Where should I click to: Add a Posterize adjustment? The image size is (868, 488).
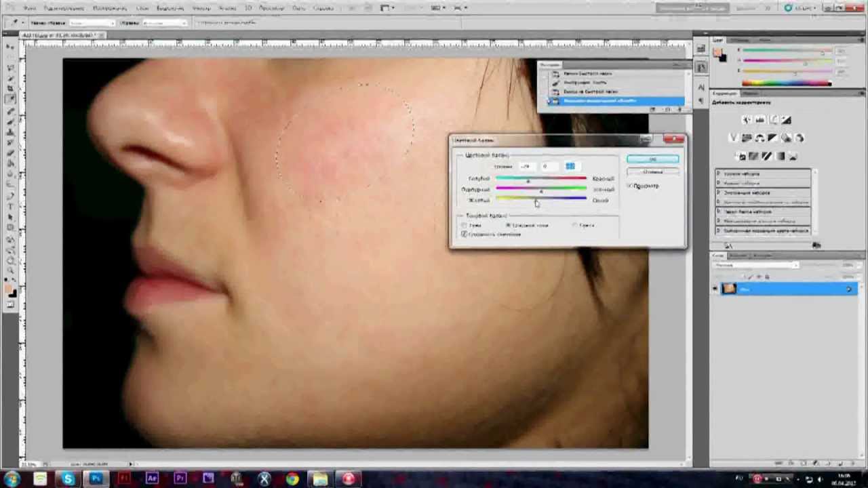(753, 157)
